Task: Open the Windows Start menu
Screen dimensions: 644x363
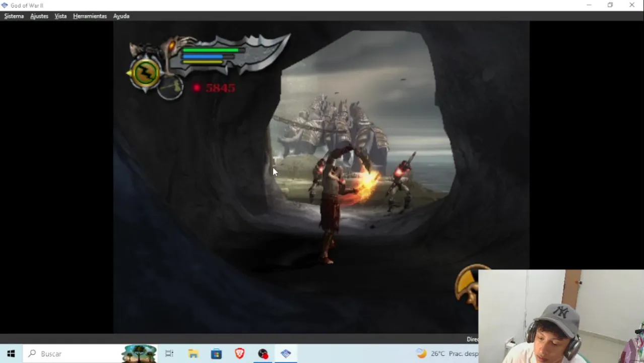Action: tap(11, 354)
